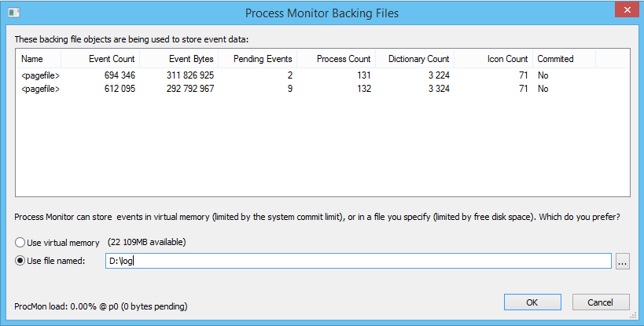
Task: Select the Use file named option
Action: click(x=20, y=261)
